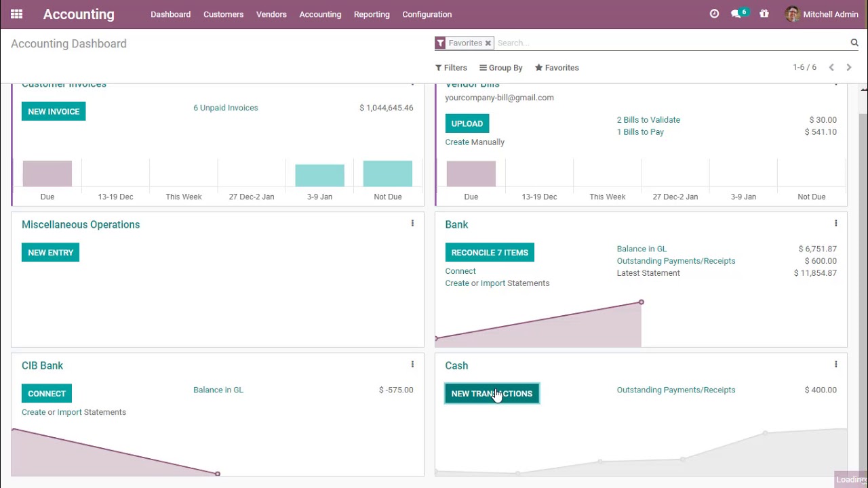Open the activities clock icon
Image resolution: width=868 pixels, height=488 pixels.
point(714,14)
